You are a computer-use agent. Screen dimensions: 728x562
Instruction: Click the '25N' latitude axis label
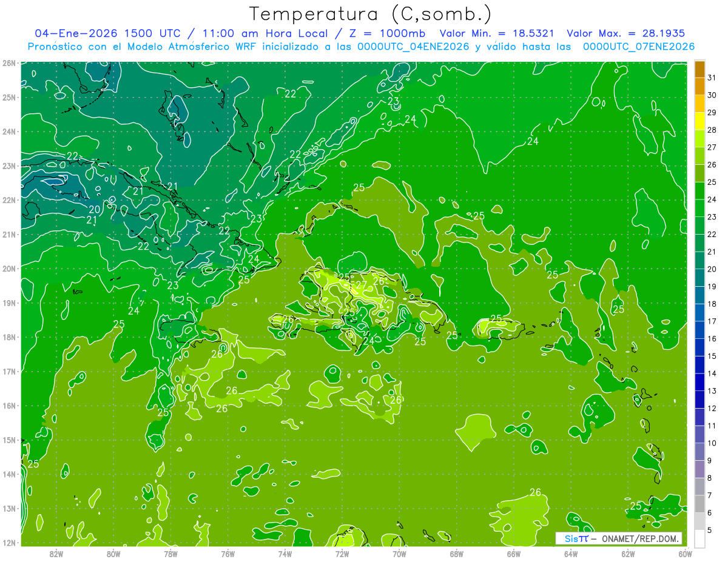(8, 97)
